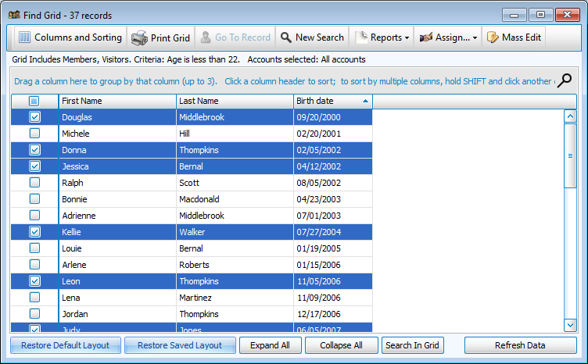This screenshot has height=364, width=588.
Task: Uncheck the checkbox for Douglas Middlebrook
Action: (34, 117)
